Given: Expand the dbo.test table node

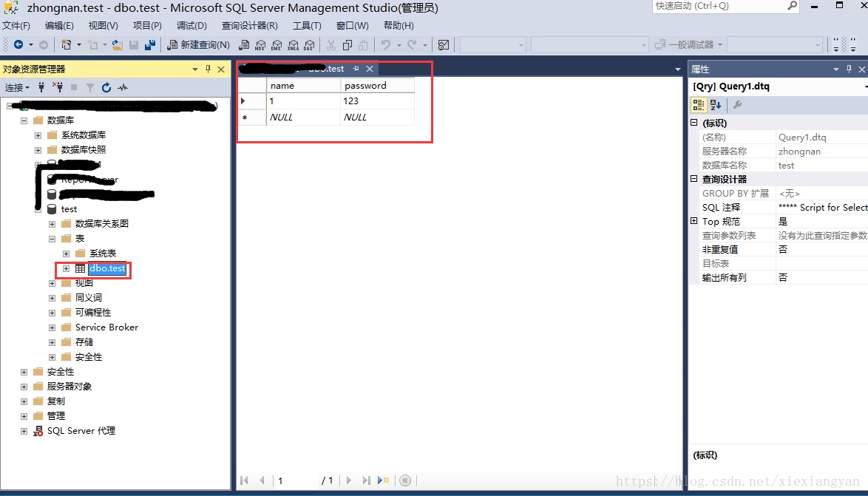Looking at the screenshot, I should tap(66, 268).
